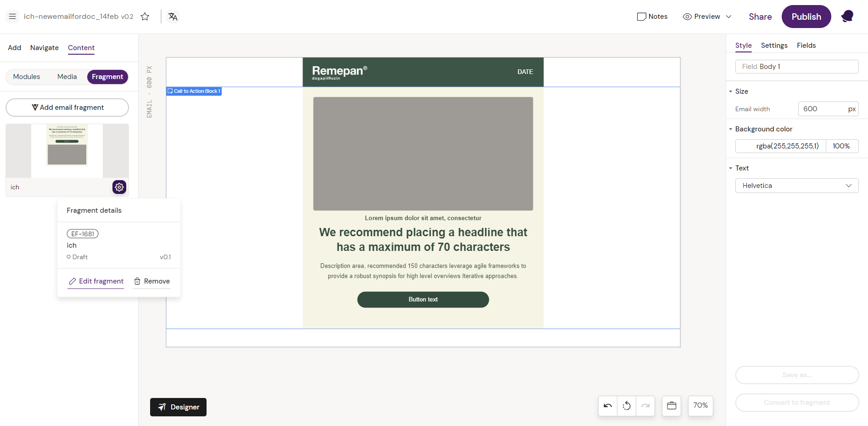868x426 pixels.
Task: Open the Fields tab
Action: (x=806, y=45)
